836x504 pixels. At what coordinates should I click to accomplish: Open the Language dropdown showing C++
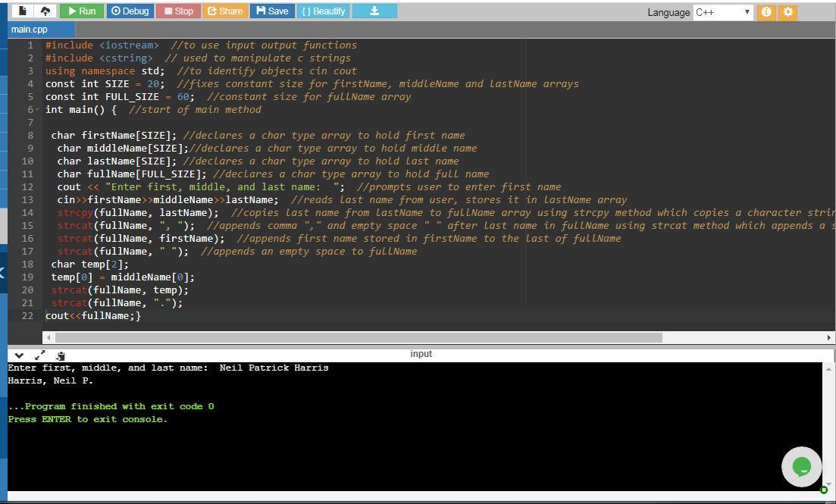[x=722, y=12]
